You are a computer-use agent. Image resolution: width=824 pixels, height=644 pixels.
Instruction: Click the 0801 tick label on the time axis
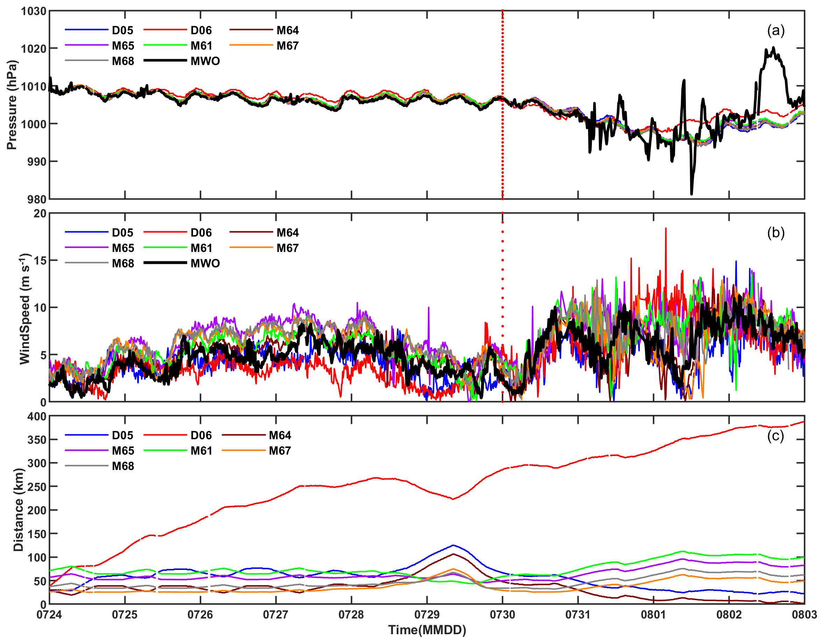[x=653, y=615]
